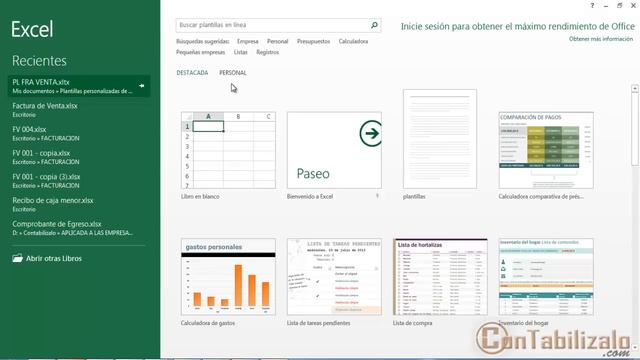Open recent file Factura de Venta.xlsx
Viewport: 640px width, 360px height.
pyautogui.click(x=79, y=110)
